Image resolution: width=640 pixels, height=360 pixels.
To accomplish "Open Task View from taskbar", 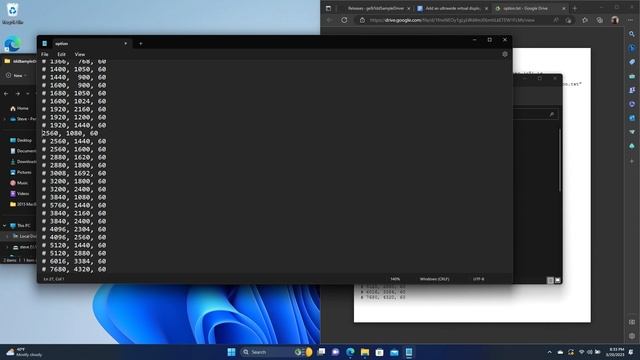I will point(321,352).
